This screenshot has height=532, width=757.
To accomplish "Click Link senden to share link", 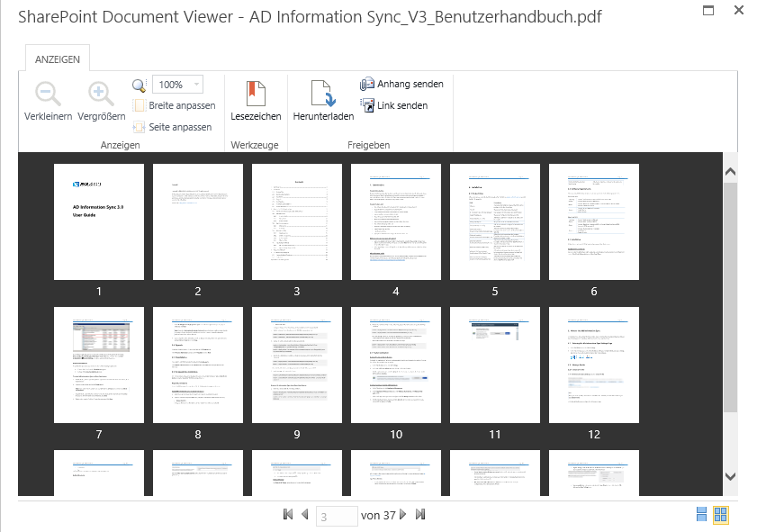I will click(394, 105).
